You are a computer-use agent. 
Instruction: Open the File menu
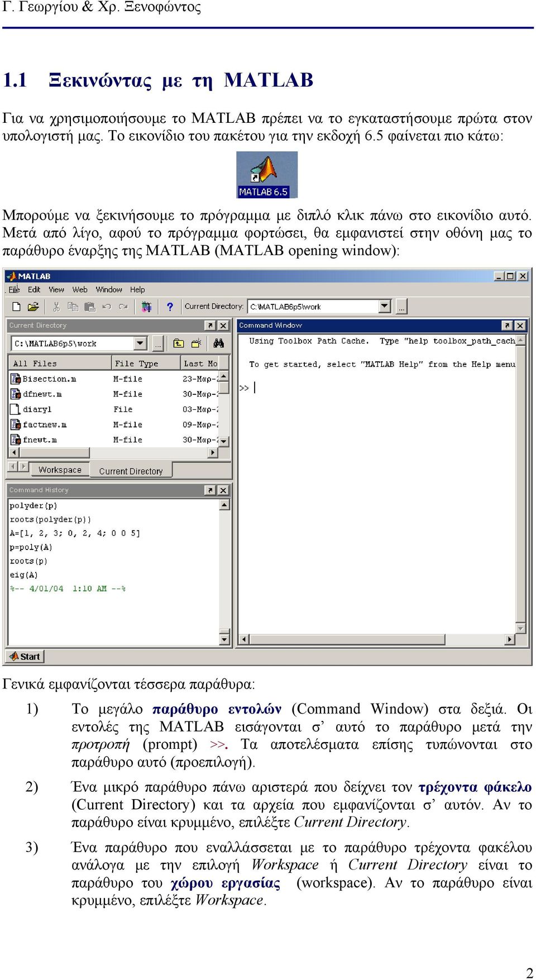click(14, 289)
